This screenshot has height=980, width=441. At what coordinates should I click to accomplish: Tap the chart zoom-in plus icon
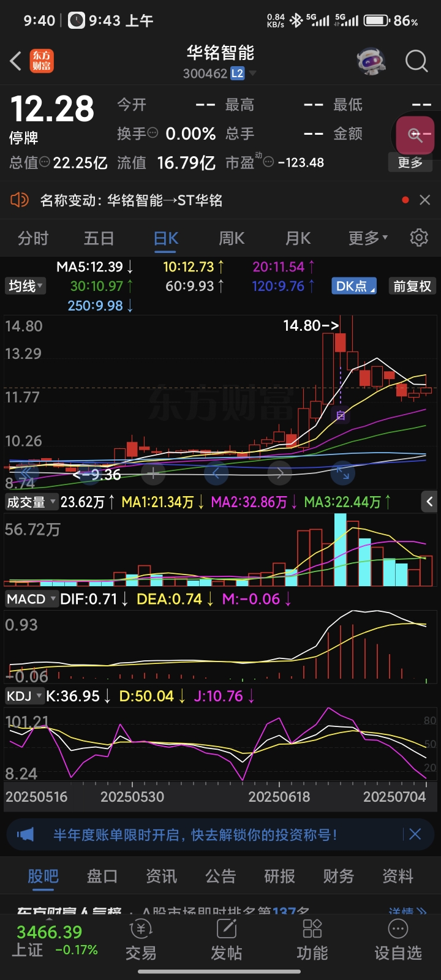click(x=153, y=472)
